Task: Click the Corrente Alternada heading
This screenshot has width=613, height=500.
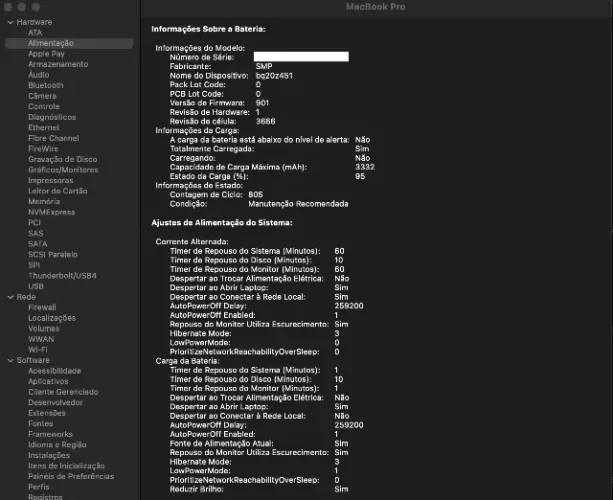Action: [x=192, y=242]
